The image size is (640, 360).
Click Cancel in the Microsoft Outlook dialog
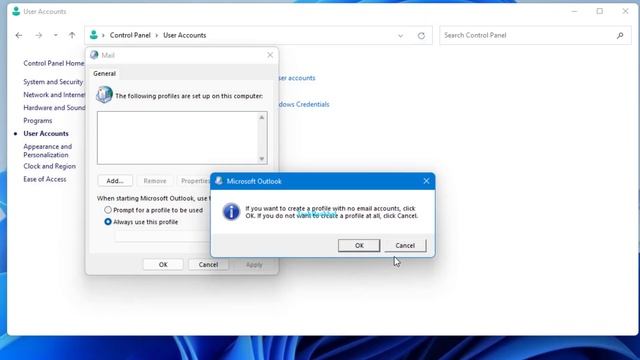(405, 245)
